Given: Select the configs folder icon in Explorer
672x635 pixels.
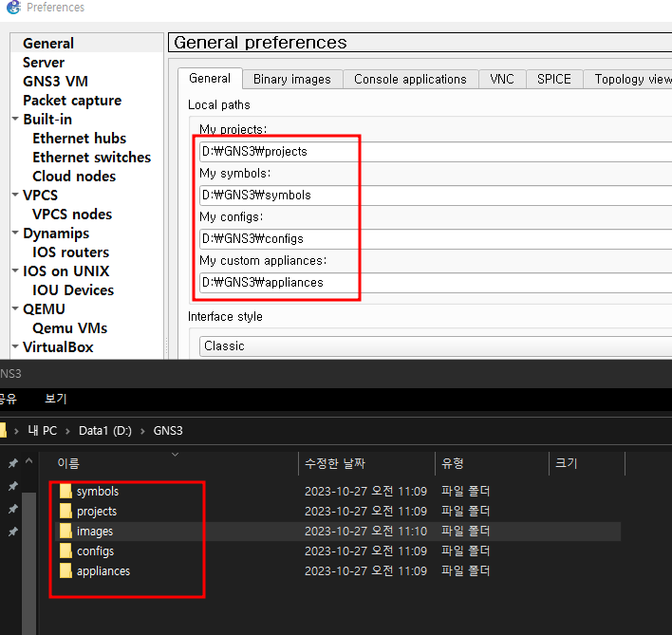Looking at the screenshot, I should pyautogui.click(x=65, y=551).
